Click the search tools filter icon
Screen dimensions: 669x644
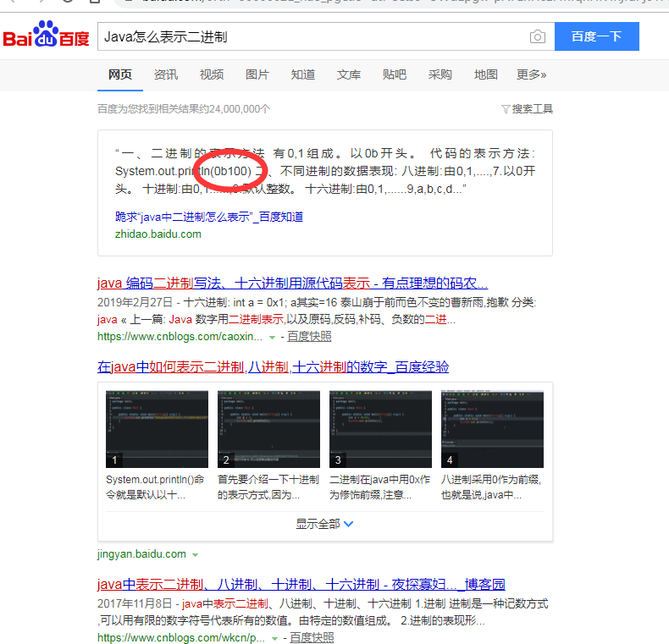[x=506, y=109]
